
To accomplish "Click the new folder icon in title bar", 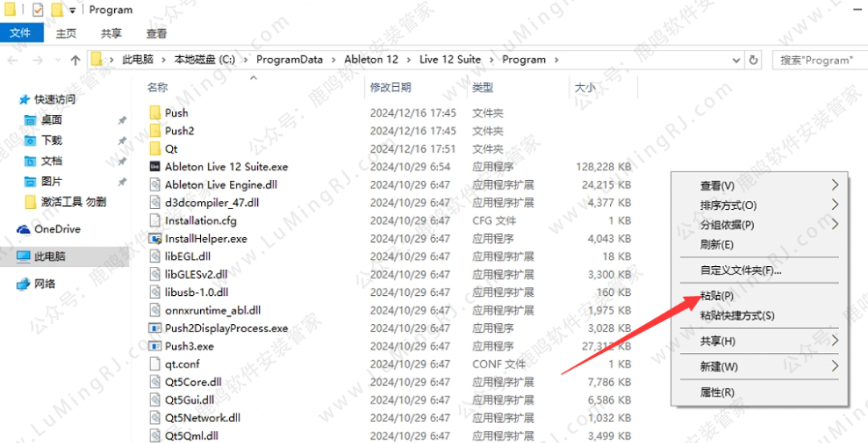I will coord(56,10).
